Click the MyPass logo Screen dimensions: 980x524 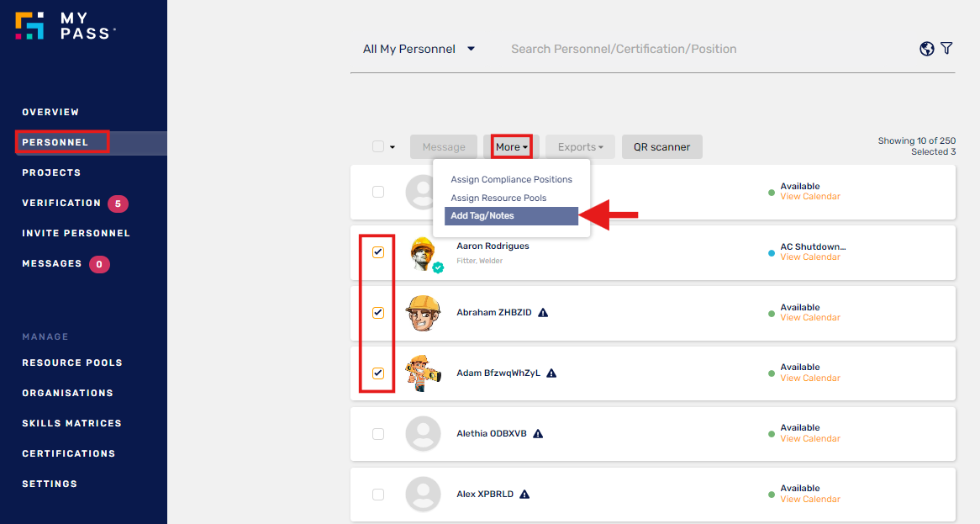[65, 25]
